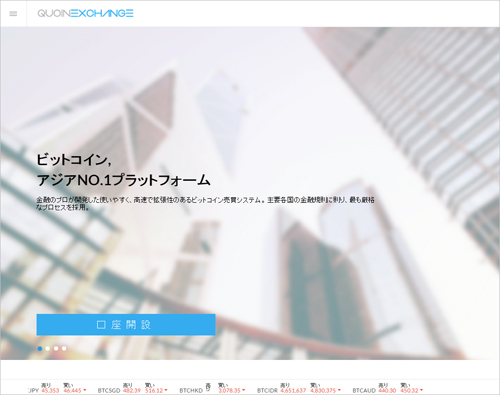Select the fourth carousel dot

coord(64,348)
